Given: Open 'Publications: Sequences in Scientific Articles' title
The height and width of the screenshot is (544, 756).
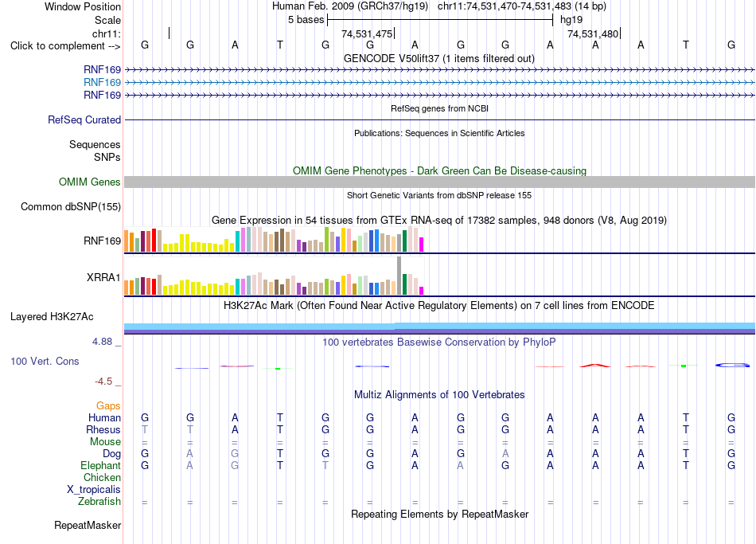Looking at the screenshot, I should (x=439, y=133).
